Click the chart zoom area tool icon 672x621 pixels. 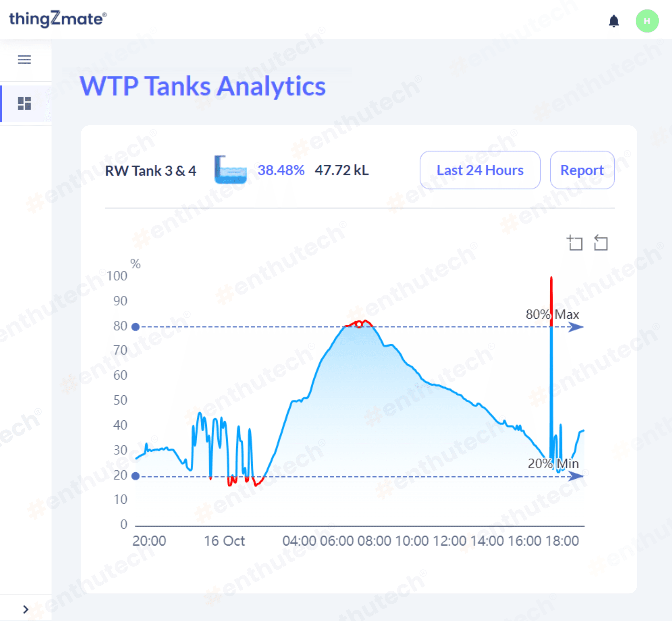tap(575, 243)
